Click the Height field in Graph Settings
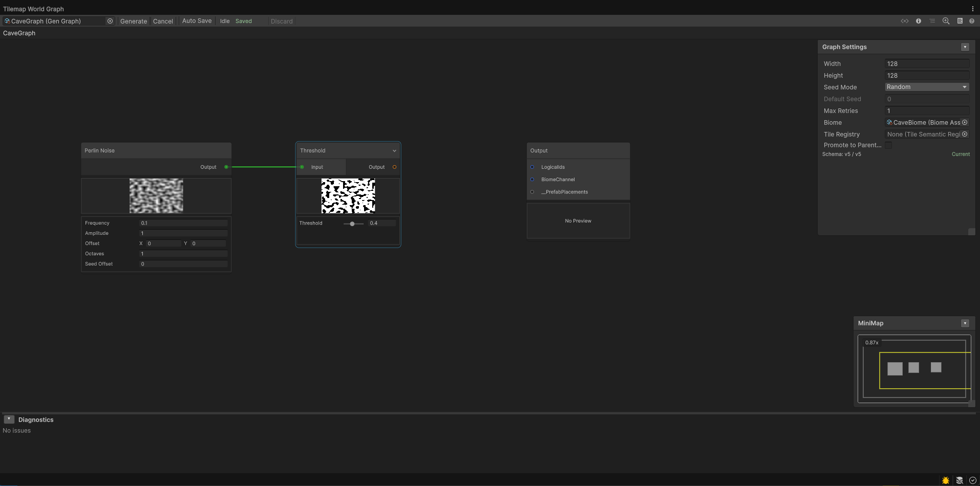 point(927,75)
